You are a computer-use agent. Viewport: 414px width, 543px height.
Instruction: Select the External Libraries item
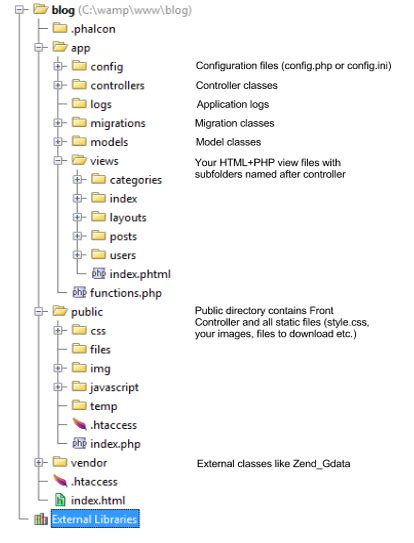click(95, 519)
